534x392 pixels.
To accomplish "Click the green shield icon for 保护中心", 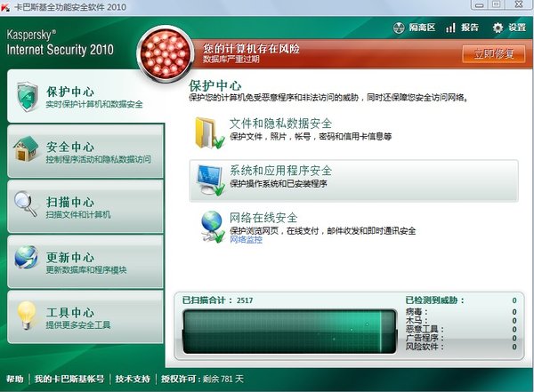I will [x=28, y=97].
